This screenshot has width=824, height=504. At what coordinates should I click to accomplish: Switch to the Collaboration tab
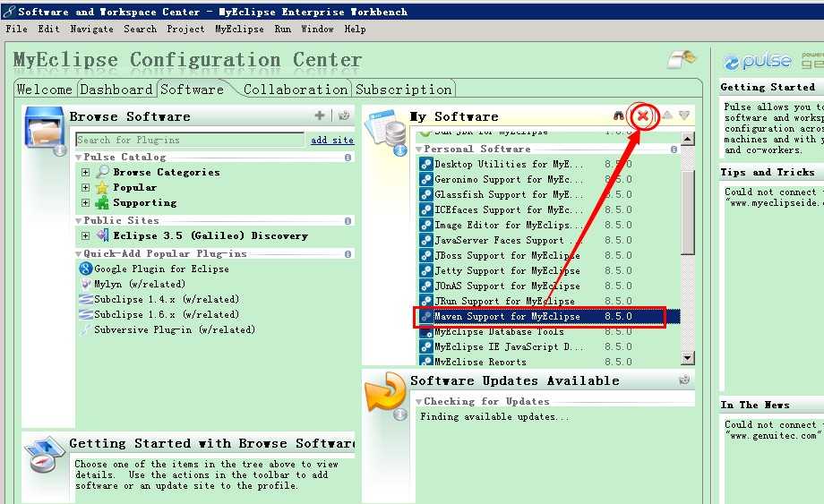click(296, 90)
